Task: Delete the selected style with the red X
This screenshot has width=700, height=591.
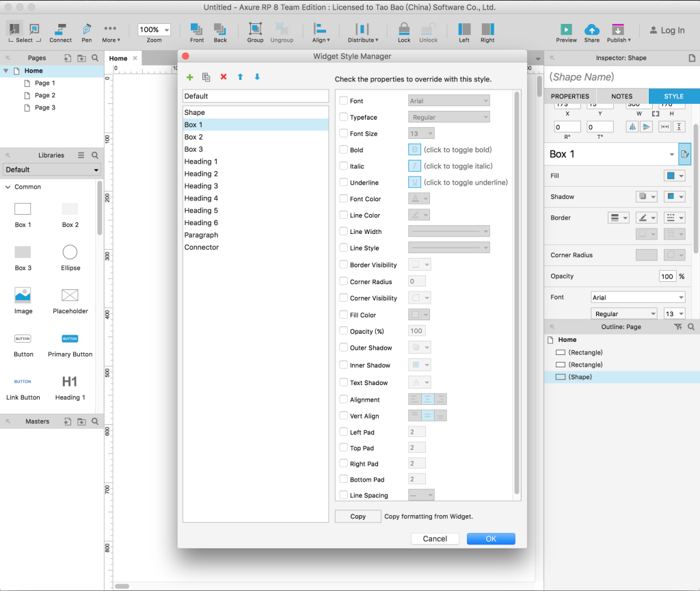Action: point(224,77)
